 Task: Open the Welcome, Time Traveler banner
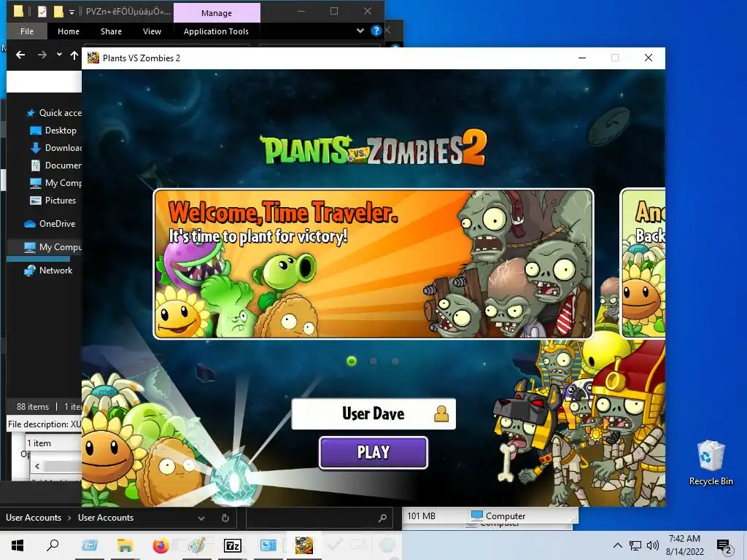373,264
